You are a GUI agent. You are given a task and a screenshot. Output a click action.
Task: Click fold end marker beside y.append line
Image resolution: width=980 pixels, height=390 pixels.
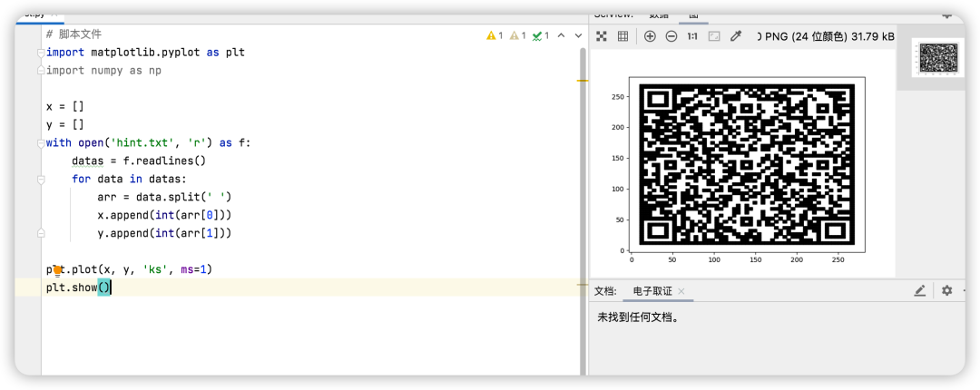(x=41, y=234)
